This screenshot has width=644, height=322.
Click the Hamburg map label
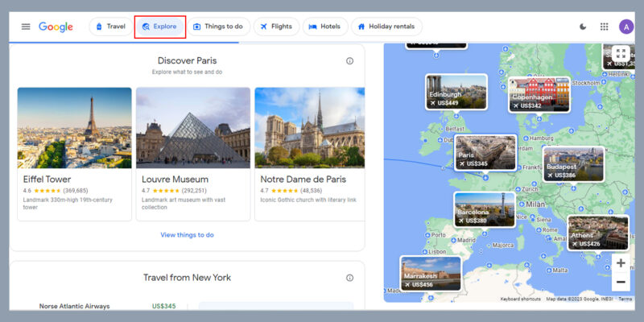click(541, 138)
